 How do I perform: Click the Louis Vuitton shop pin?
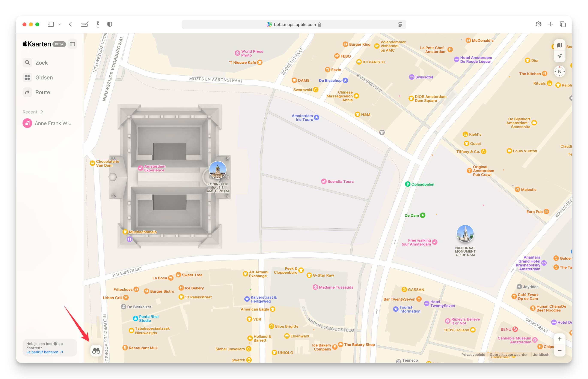point(509,151)
